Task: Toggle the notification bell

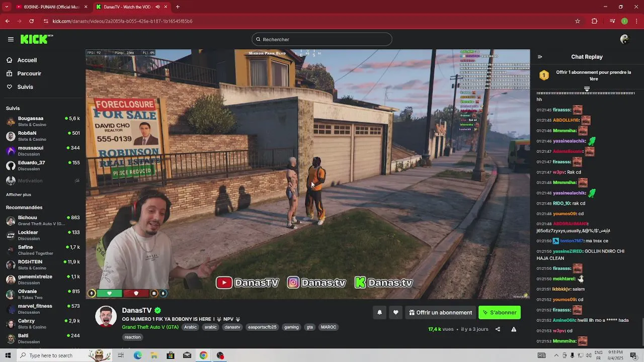Action: (x=380, y=312)
